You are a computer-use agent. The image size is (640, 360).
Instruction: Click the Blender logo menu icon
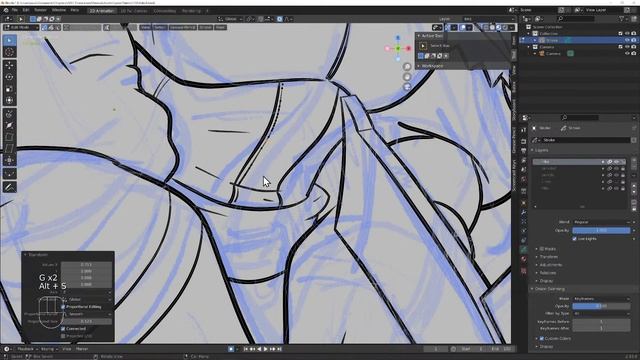(x=6, y=10)
